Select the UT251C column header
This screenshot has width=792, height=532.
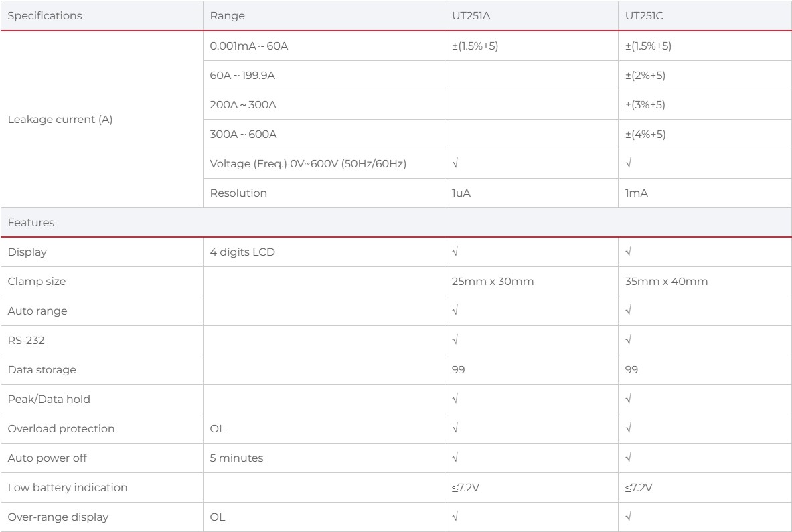[x=644, y=15]
